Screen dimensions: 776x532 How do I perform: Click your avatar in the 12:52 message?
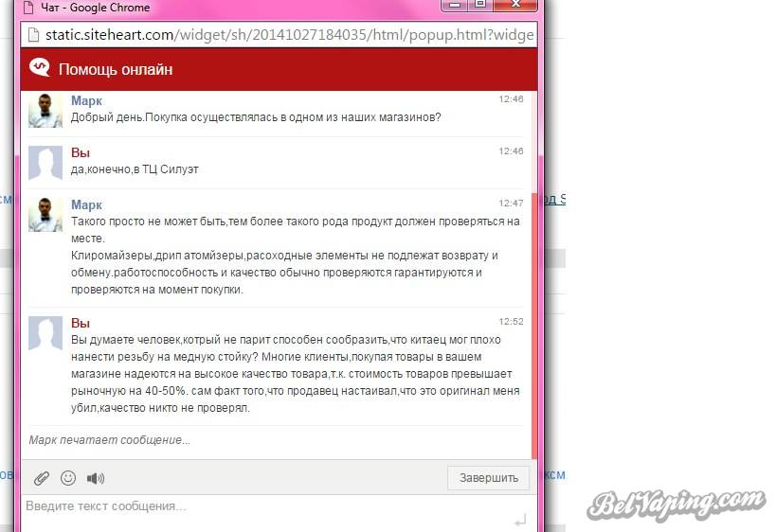(x=45, y=333)
